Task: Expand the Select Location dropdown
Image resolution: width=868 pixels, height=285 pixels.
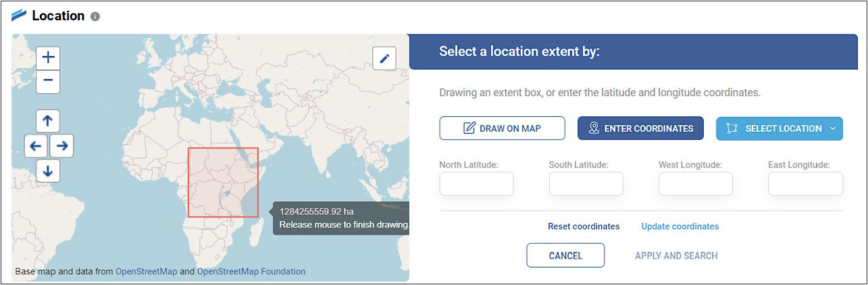Action: [x=779, y=128]
